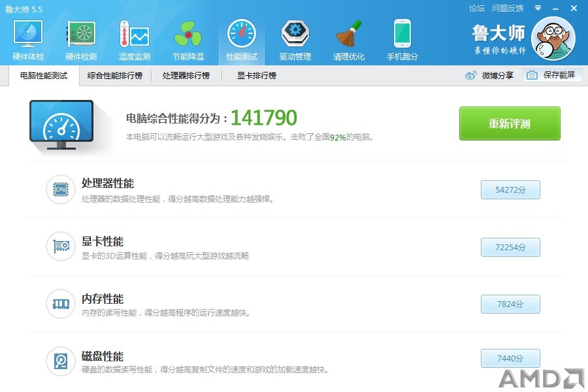Image resolution: width=588 pixels, height=392 pixels.
Task: Open 清理优化 cleanup broom icon
Action: coord(349,34)
